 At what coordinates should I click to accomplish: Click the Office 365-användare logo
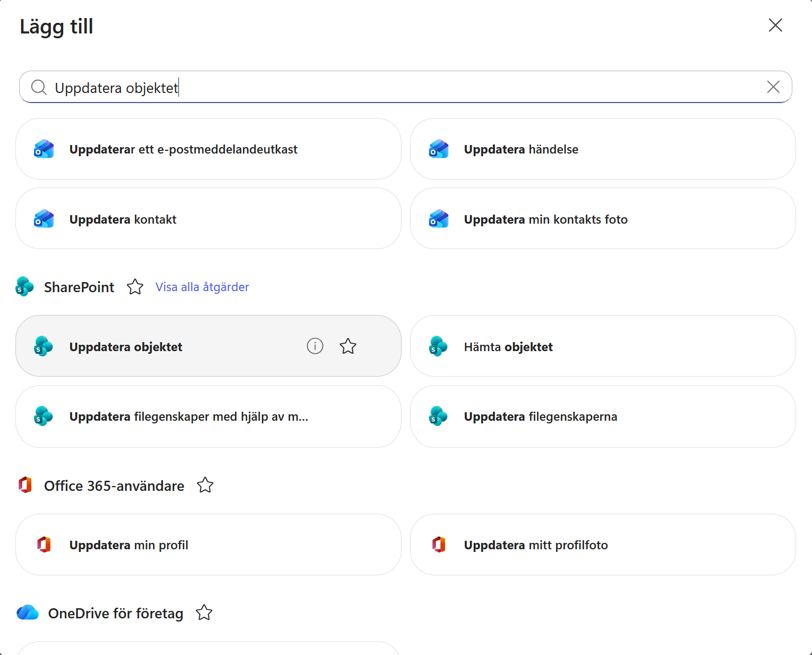tap(25, 485)
